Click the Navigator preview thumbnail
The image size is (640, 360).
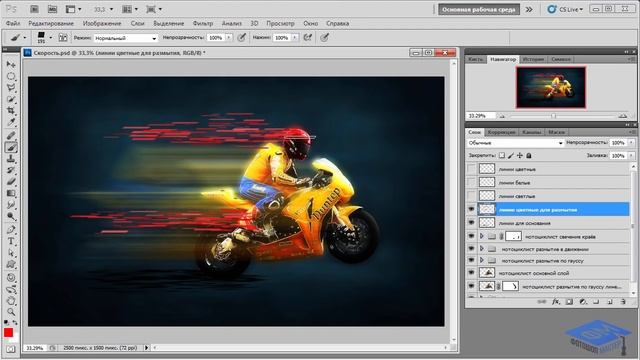551,87
